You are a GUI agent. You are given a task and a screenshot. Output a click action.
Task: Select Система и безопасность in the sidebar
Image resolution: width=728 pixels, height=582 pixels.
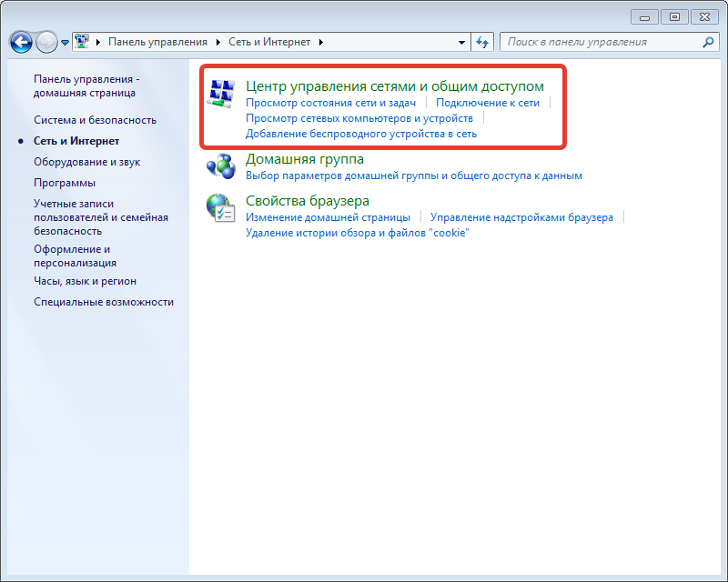95,120
